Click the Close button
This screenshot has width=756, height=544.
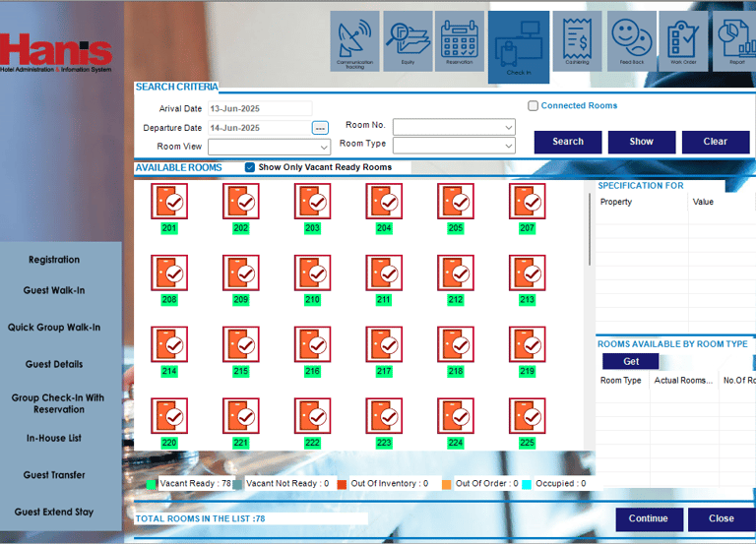click(722, 519)
